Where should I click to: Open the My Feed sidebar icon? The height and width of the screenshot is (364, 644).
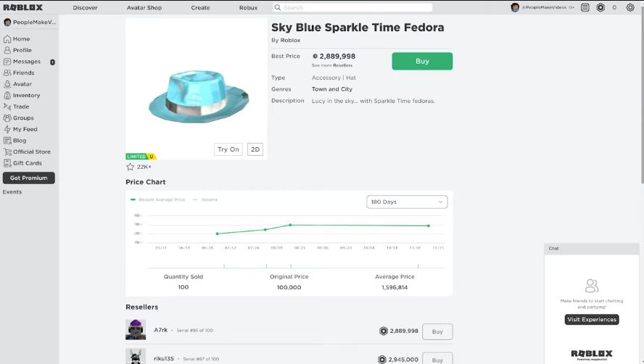click(x=7, y=129)
